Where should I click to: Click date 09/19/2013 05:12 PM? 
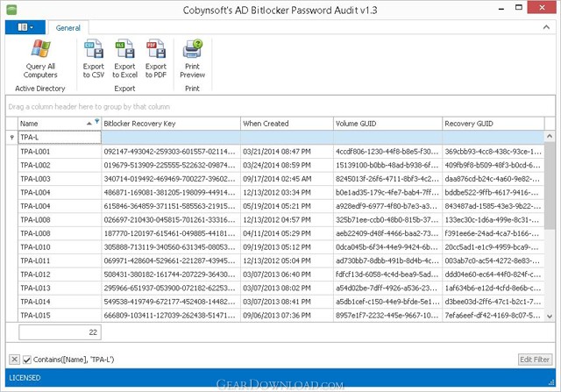pos(287,247)
